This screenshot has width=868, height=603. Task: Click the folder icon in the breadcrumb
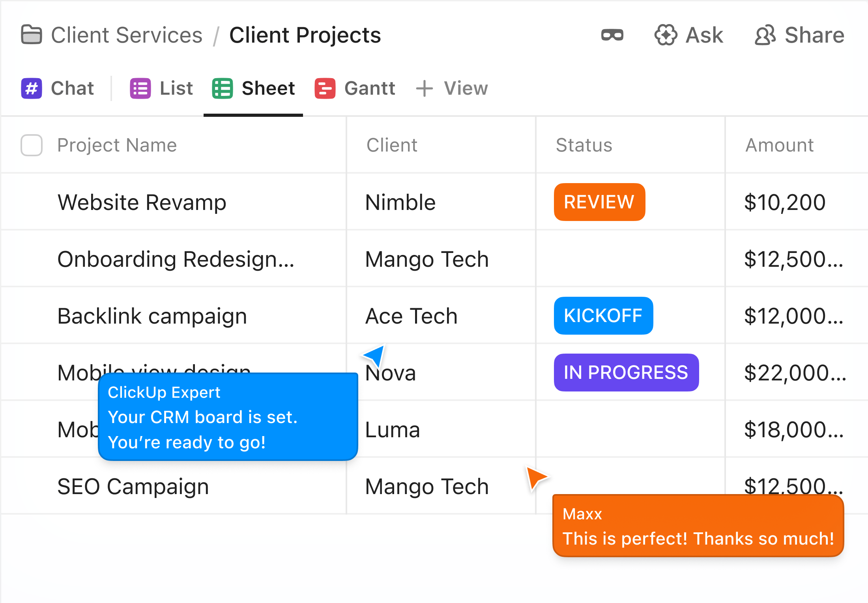coord(31,35)
